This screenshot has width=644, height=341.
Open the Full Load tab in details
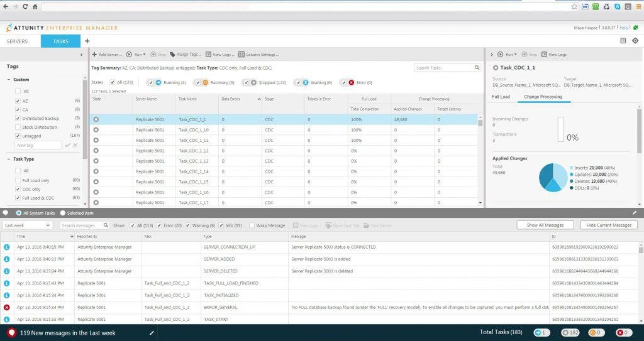[501, 97]
